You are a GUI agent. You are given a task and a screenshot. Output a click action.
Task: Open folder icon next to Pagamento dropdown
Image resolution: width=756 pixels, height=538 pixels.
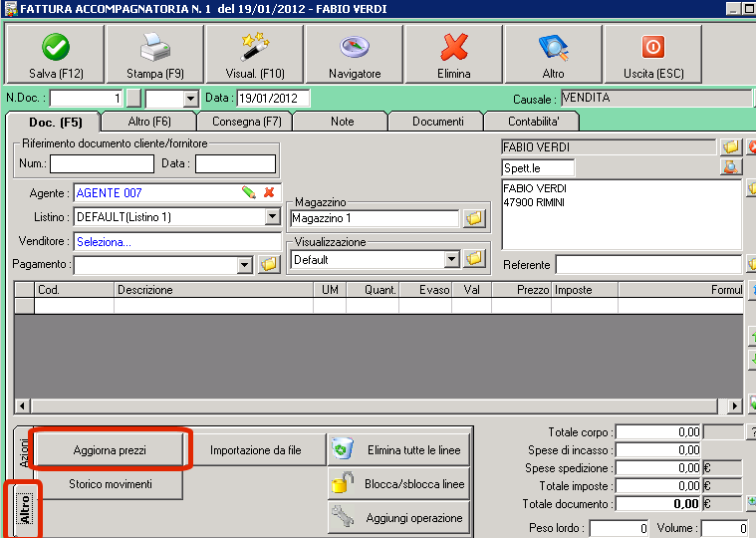point(269,264)
